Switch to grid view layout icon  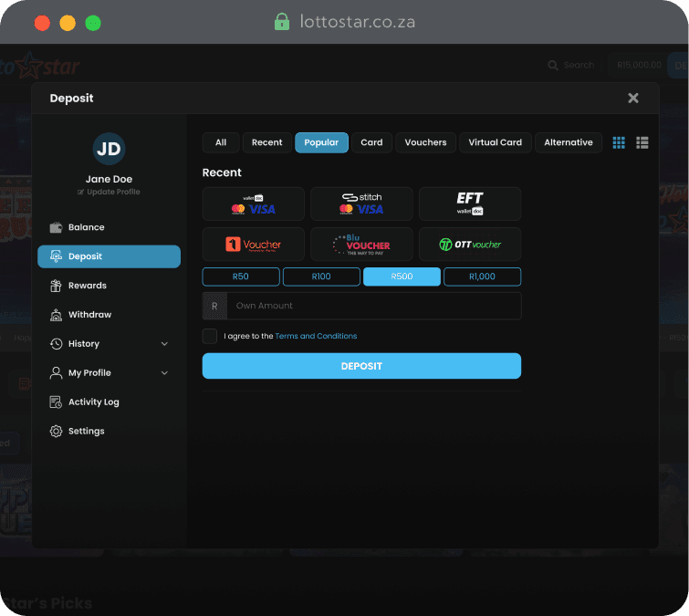pos(619,142)
